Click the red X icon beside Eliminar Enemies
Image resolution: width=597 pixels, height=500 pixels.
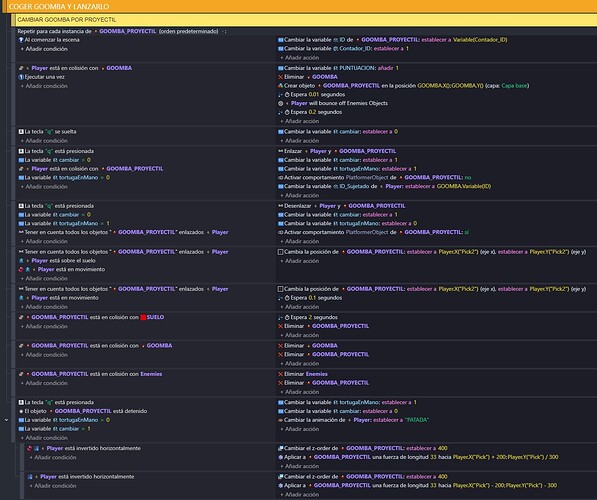(x=281, y=374)
